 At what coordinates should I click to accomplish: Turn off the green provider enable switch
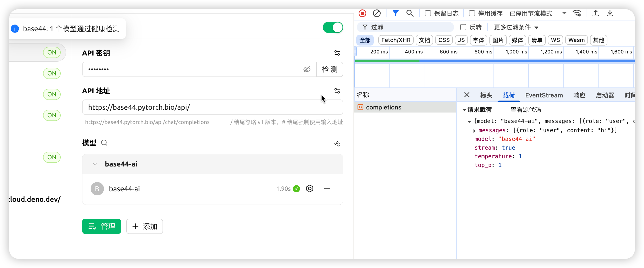point(333,27)
